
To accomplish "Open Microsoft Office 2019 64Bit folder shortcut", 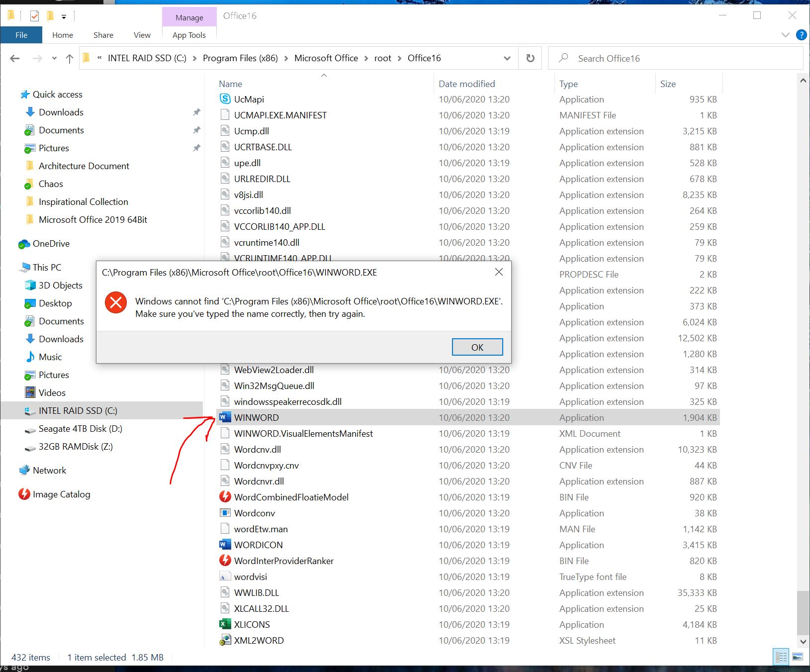I will pyautogui.click(x=92, y=219).
